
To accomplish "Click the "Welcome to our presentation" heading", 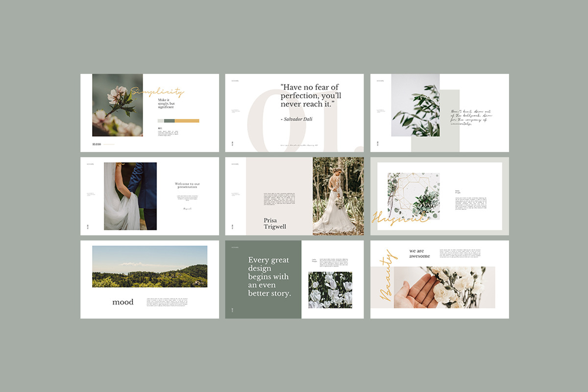I will point(187,185).
